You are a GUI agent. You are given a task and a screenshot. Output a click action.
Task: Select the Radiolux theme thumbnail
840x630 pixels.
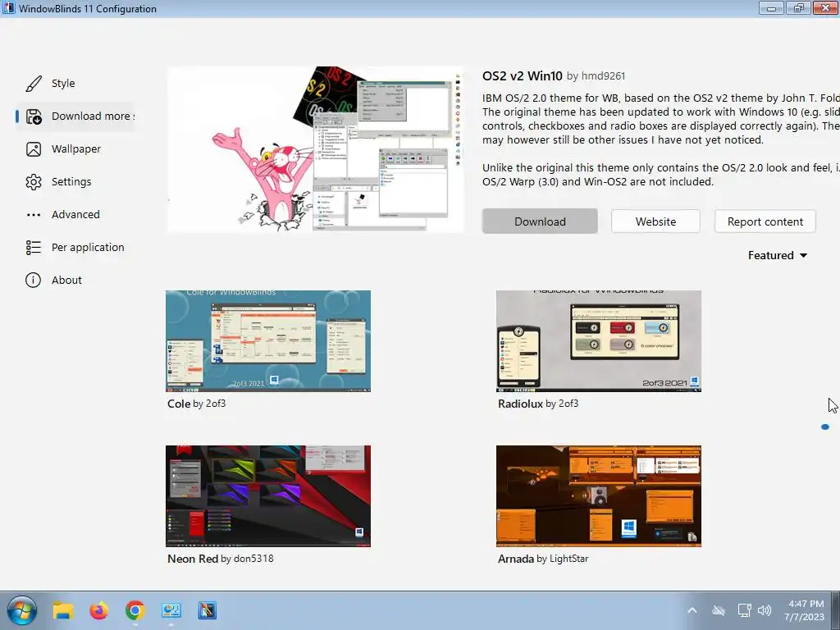tap(598, 340)
